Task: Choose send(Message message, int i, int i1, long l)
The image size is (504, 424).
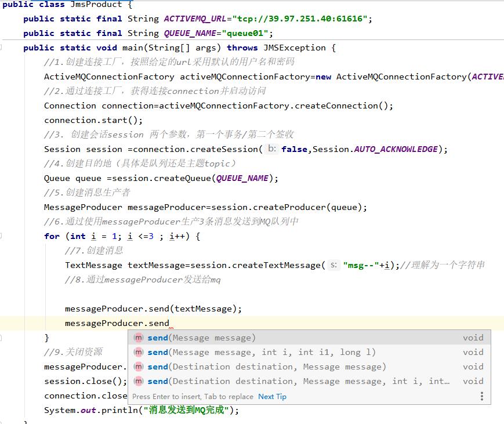Action: click(261, 352)
